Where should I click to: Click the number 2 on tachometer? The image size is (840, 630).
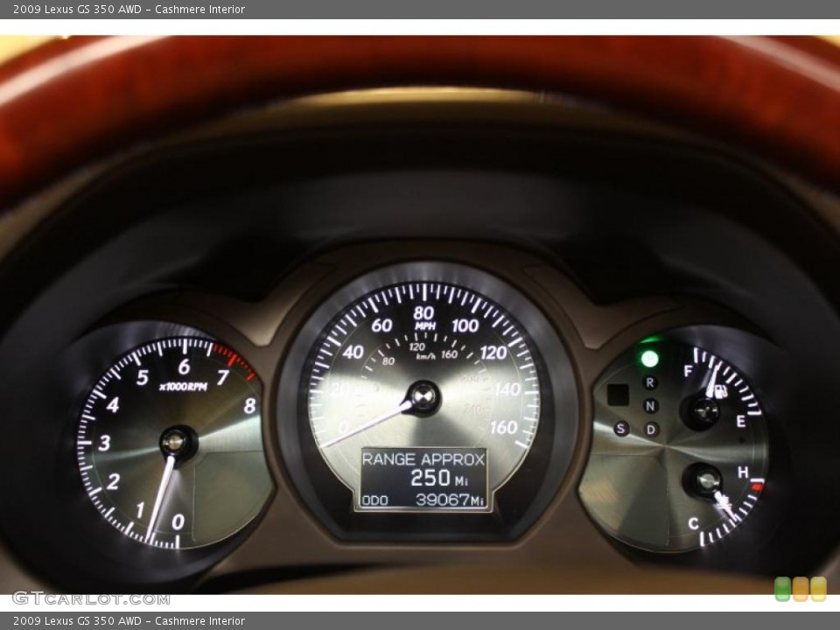click(113, 481)
